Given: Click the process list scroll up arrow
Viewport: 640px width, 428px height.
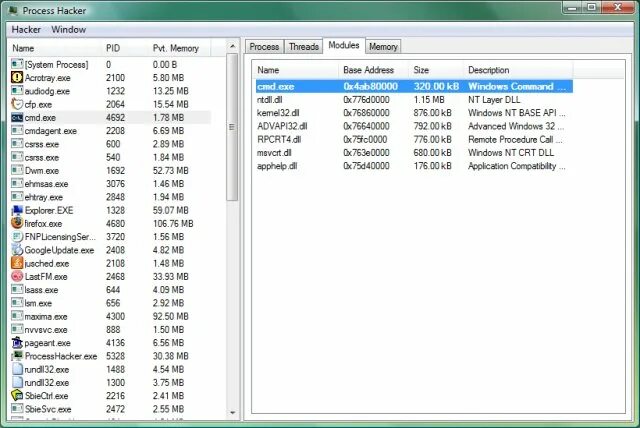Looking at the screenshot, I should tap(232, 46).
